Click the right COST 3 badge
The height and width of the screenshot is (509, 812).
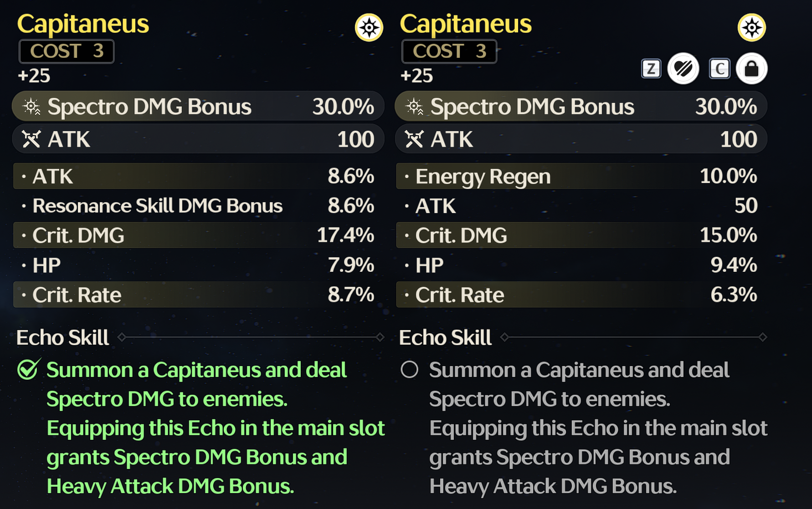click(449, 51)
